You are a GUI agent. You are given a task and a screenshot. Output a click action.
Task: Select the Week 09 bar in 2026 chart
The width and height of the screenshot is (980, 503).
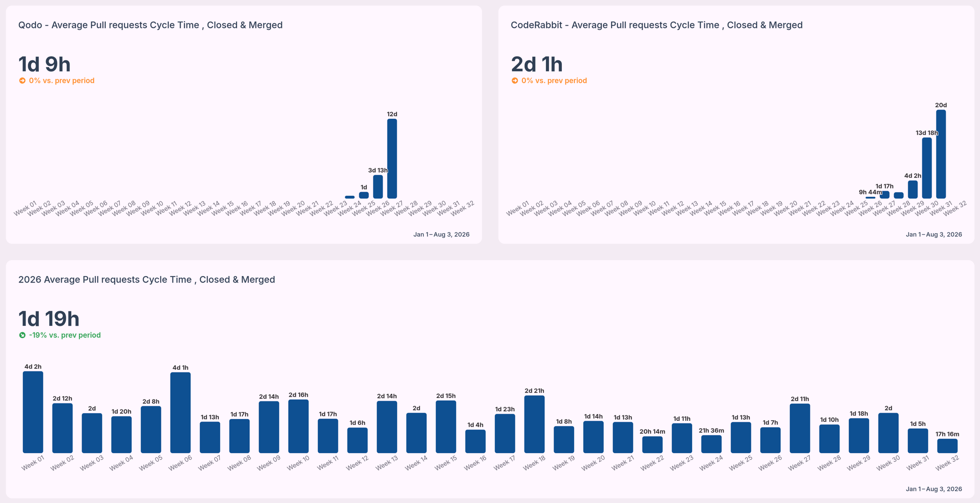(269, 427)
